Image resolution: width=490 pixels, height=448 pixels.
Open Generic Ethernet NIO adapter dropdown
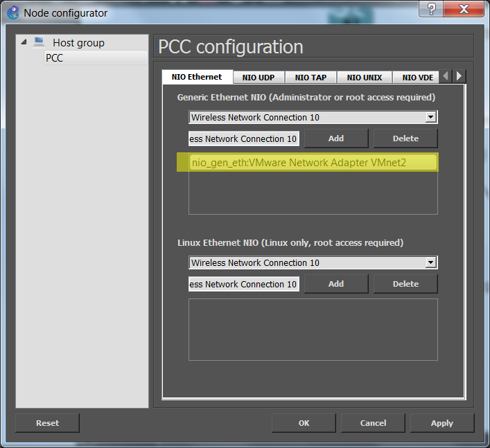(x=430, y=118)
